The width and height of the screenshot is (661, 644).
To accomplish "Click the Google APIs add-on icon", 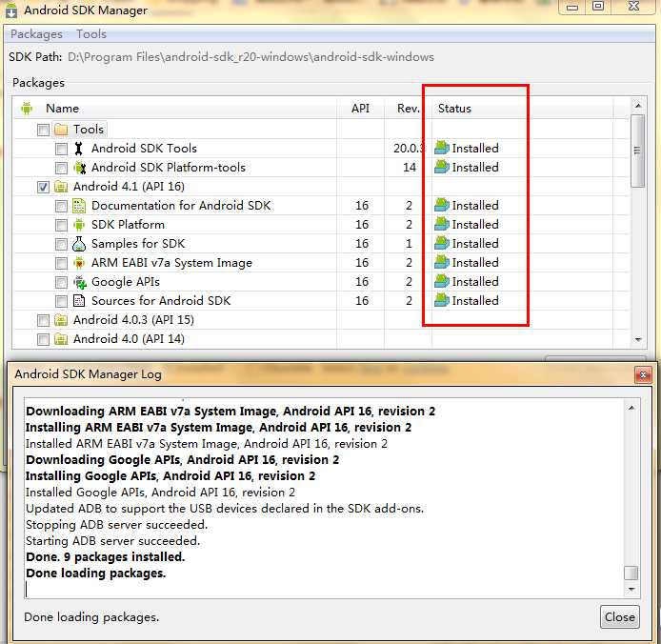I will click(80, 282).
